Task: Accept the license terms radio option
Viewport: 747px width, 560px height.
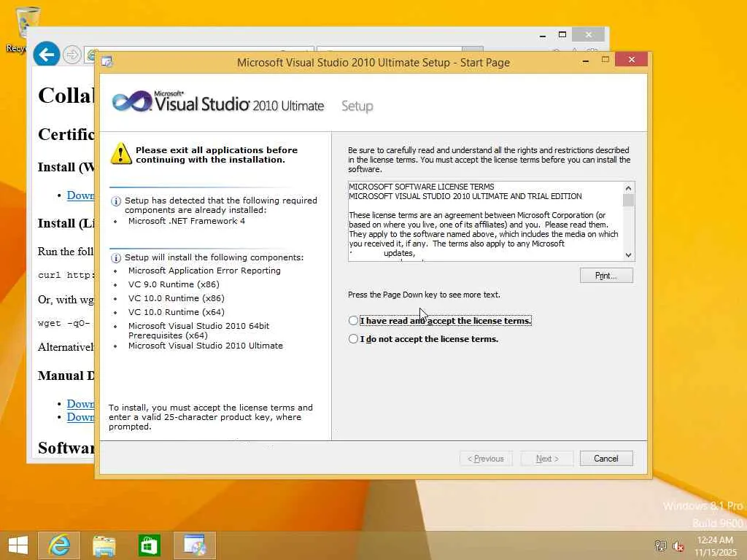Action: (353, 321)
